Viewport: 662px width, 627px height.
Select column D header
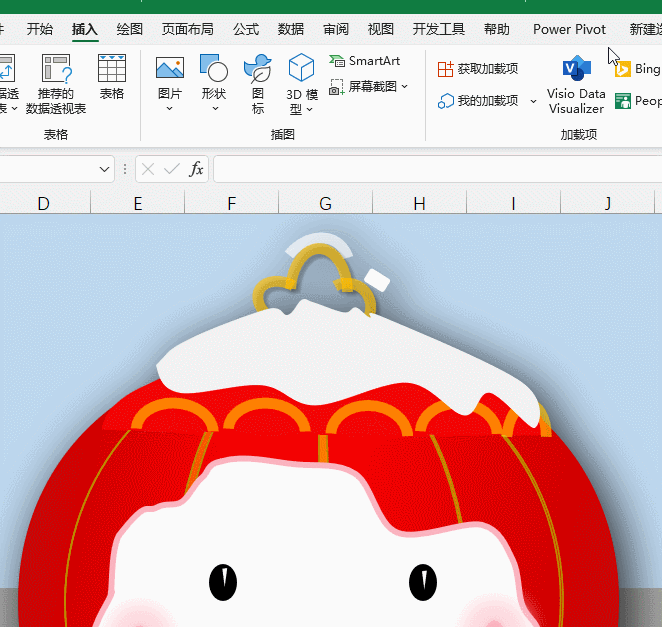coord(43,204)
